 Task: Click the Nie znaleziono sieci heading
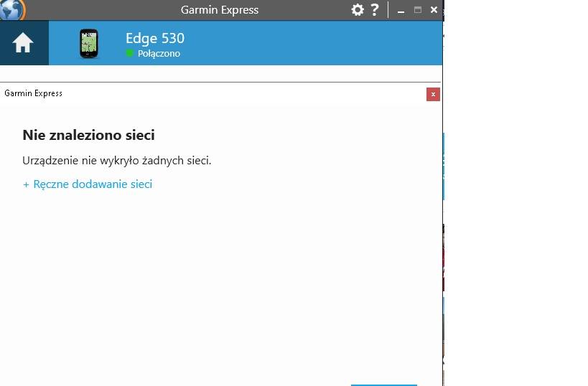pos(88,135)
